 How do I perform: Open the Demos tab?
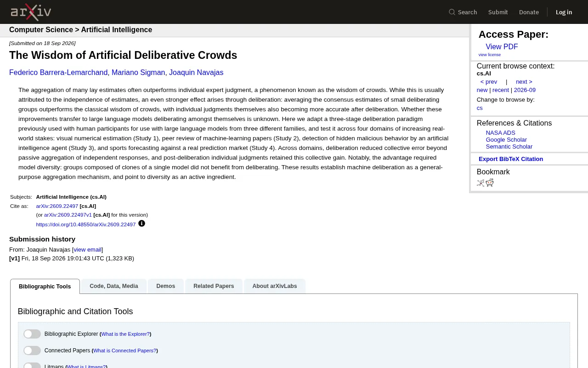coord(165,286)
